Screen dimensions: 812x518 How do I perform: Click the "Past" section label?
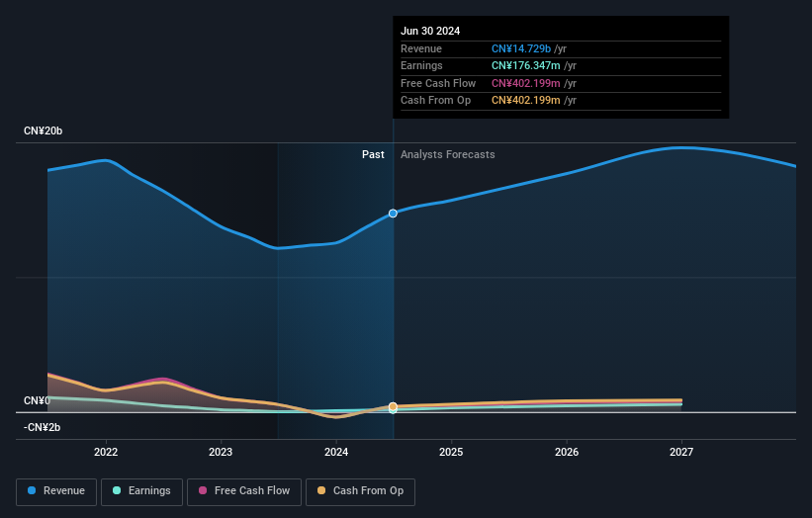tap(373, 154)
